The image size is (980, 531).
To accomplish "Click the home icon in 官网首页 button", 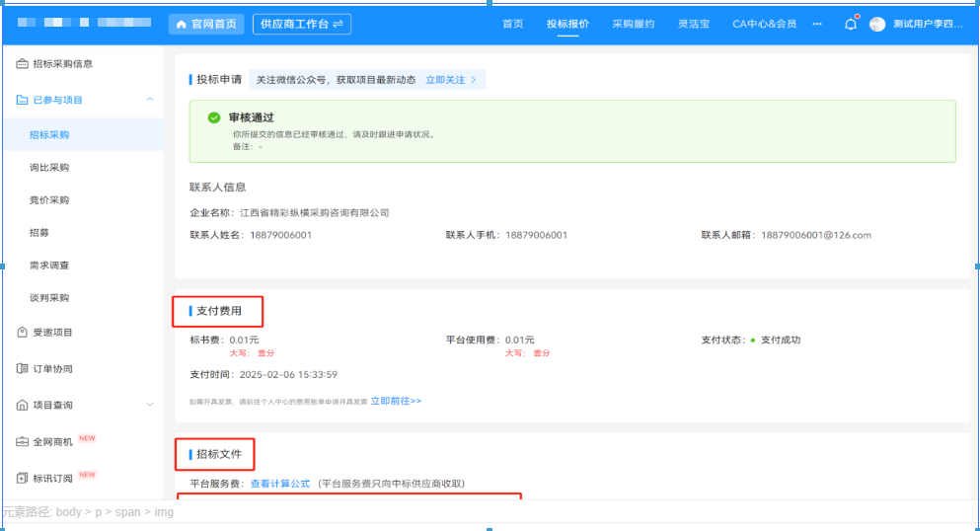I will 182,25.
